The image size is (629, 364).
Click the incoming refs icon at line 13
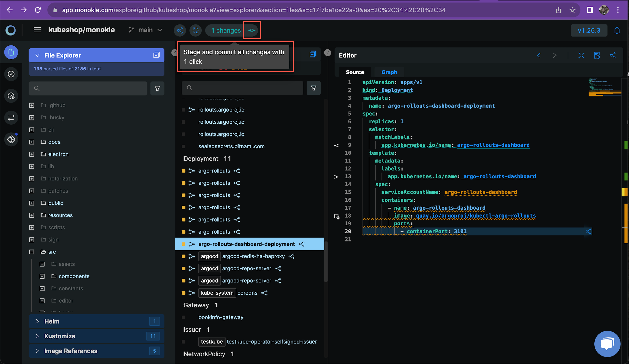(x=336, y=177)
